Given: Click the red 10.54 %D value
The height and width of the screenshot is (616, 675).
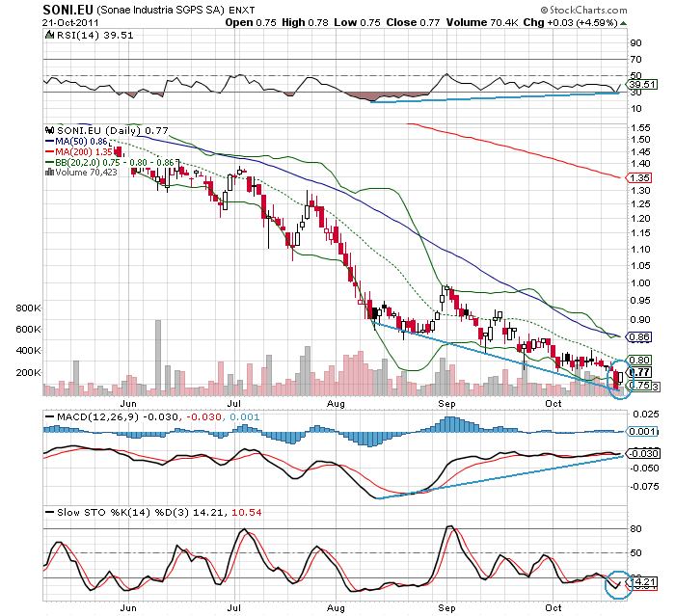Looking at the screenshot, I should [247, 512].
